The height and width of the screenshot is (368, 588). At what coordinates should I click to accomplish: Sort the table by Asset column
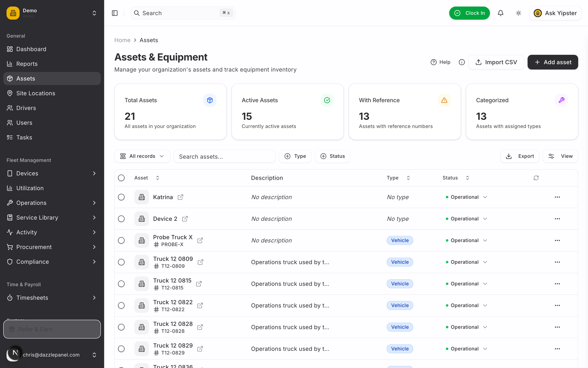click(x=147, y=178)
